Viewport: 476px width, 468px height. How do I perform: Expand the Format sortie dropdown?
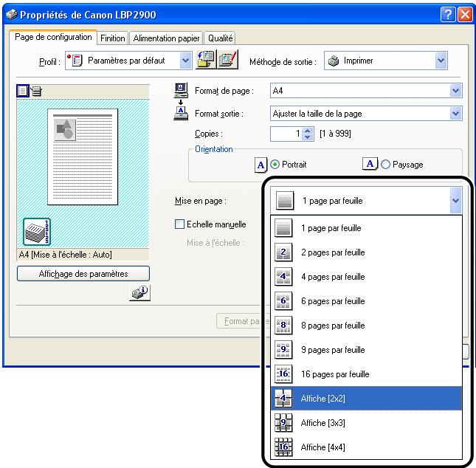pyautogui.click(x=455, y=114)
